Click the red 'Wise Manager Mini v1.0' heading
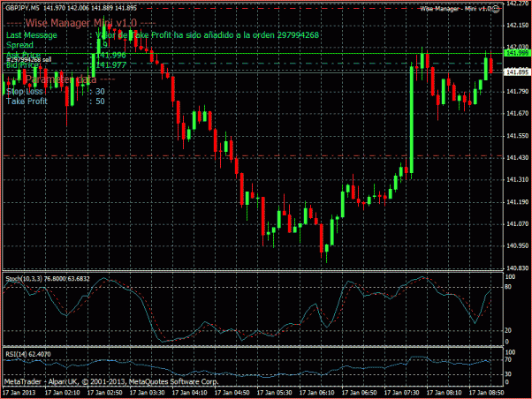Viewport: 532px width, 399px height. (81, 23)
